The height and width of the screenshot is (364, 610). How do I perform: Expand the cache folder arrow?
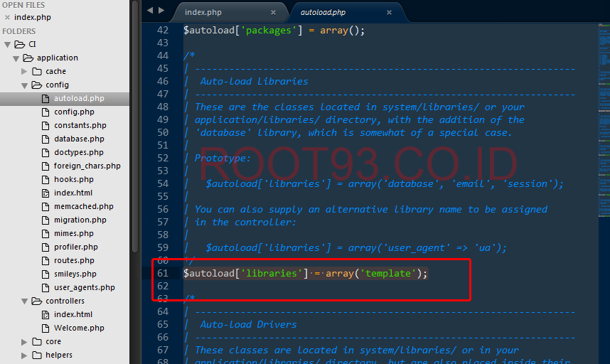click(24, 72)
